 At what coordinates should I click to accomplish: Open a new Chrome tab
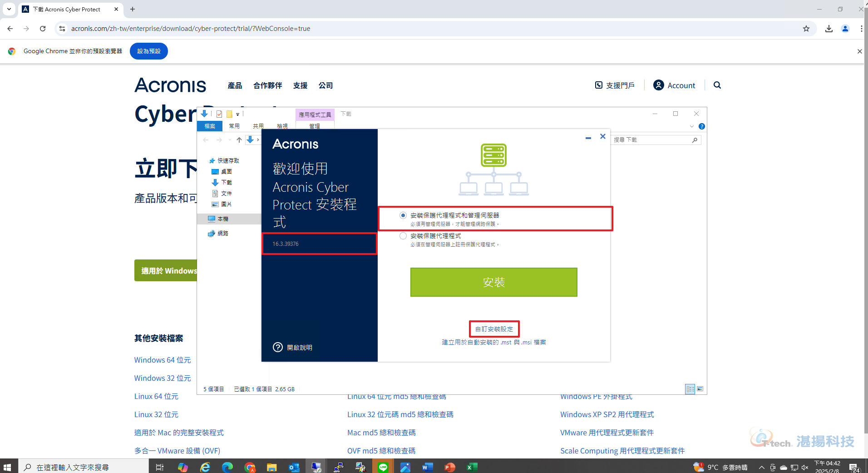point(133,9)
